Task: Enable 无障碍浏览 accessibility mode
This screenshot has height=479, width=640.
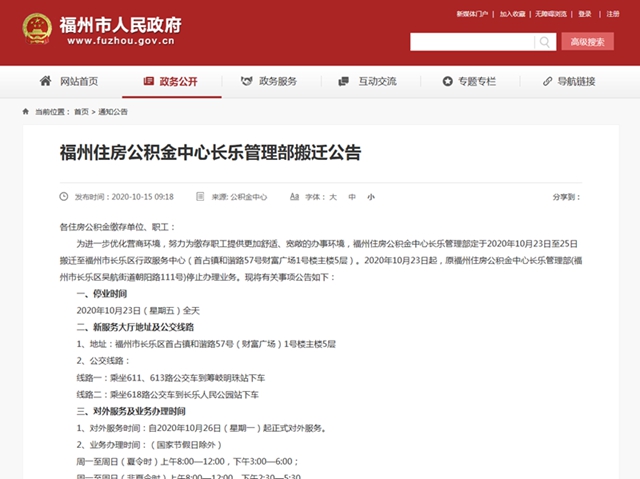Action: (x=551, y=14)
